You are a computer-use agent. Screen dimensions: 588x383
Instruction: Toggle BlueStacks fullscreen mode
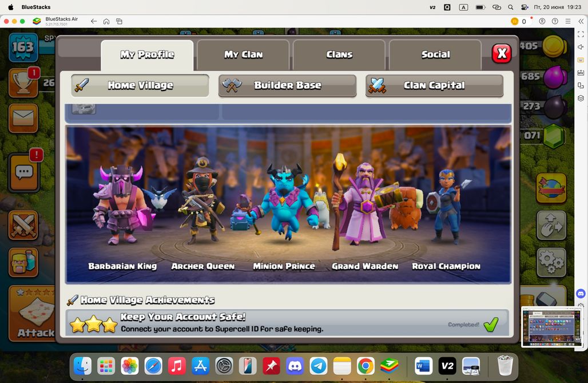click(x=581, y=34)
